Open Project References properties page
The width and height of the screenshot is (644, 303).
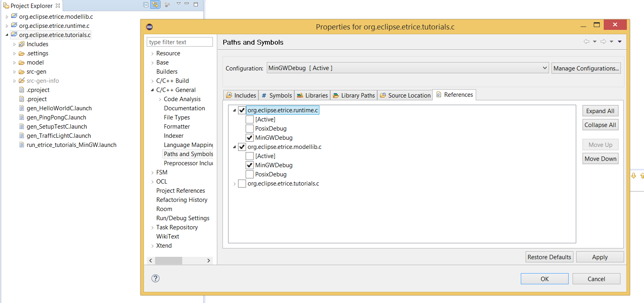pyautogui.click(x=181, y=191)
